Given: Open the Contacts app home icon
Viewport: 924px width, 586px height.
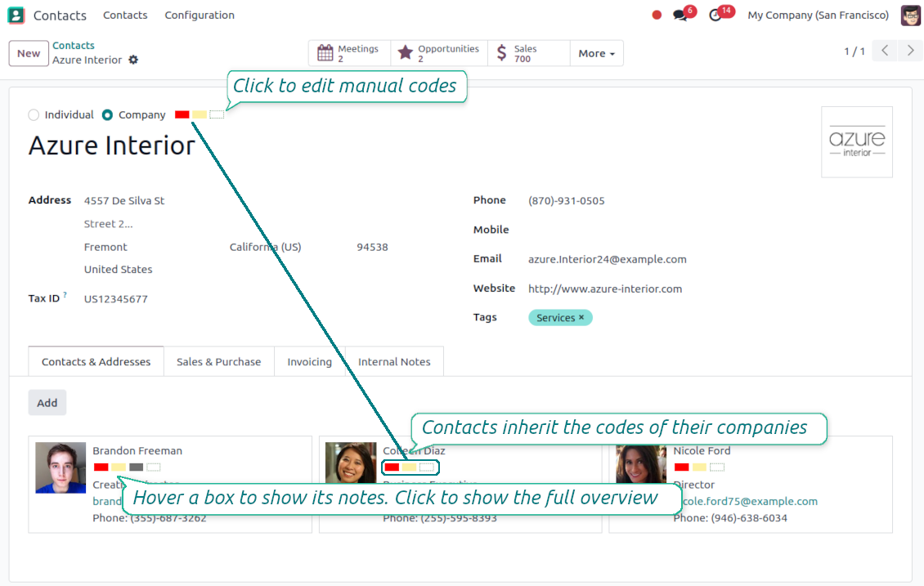Looking at the screenshot, I should click(x=16, y=15).
